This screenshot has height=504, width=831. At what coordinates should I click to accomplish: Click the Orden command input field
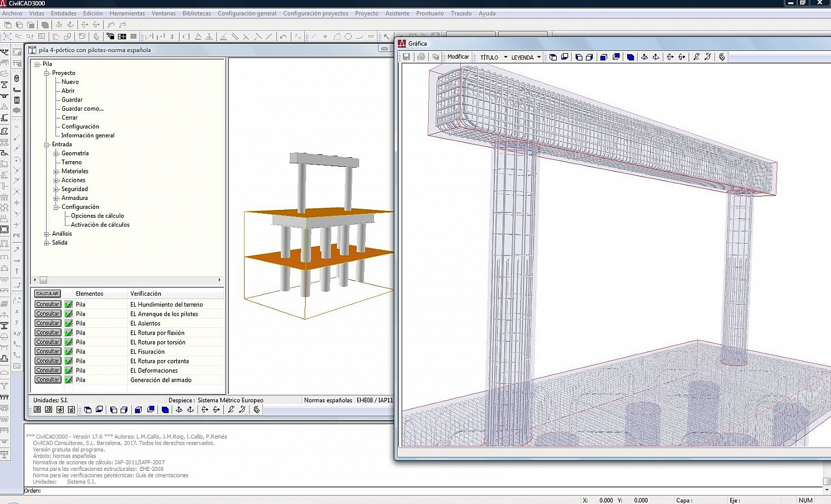coord(432,490)
